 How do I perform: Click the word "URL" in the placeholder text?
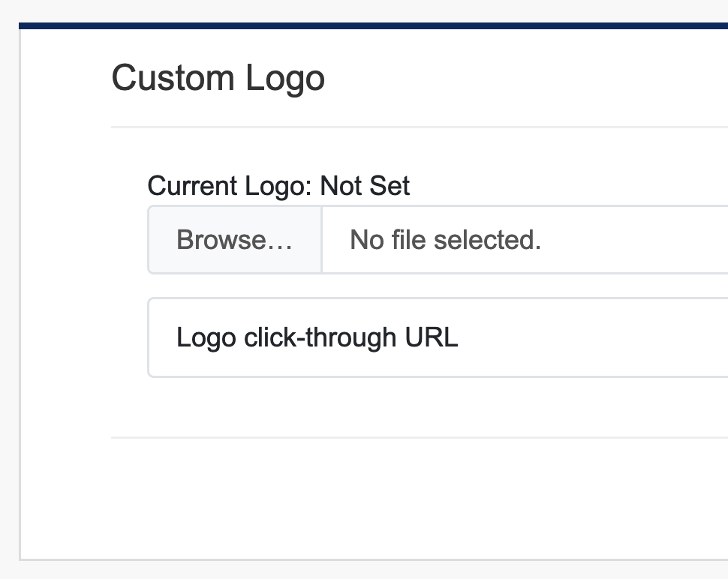tap(432, 337)
